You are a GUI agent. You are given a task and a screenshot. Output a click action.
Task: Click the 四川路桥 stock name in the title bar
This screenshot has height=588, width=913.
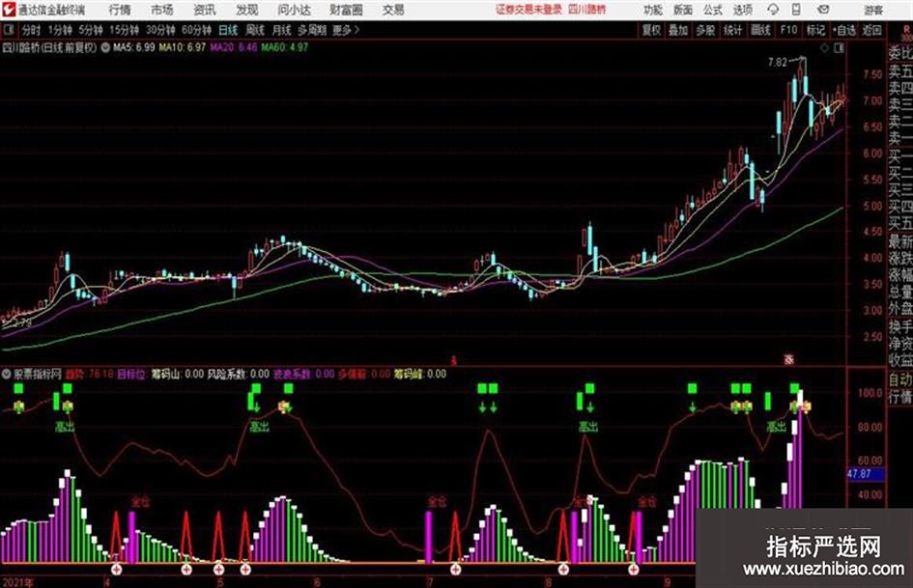[587, 10]
